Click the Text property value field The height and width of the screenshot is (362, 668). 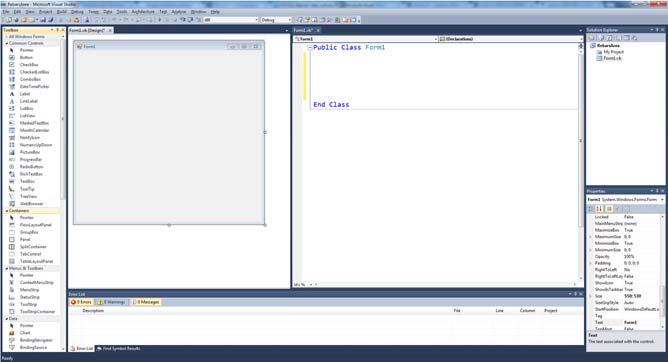(x=641, y=322)
